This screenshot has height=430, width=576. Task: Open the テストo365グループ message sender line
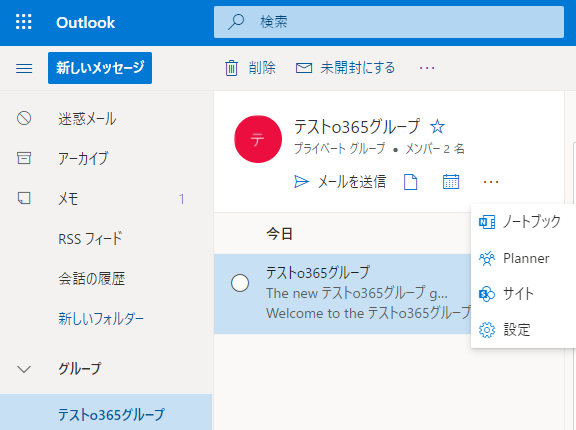(x=318, y=272)
